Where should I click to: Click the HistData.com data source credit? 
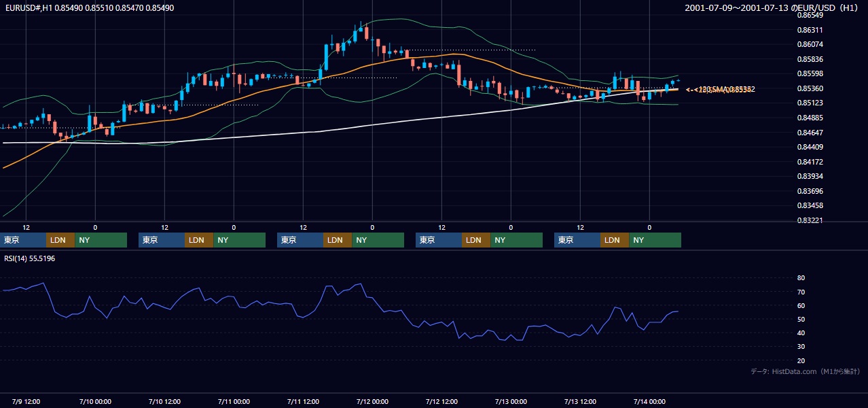pyautogui.click(x=805, y=371)
